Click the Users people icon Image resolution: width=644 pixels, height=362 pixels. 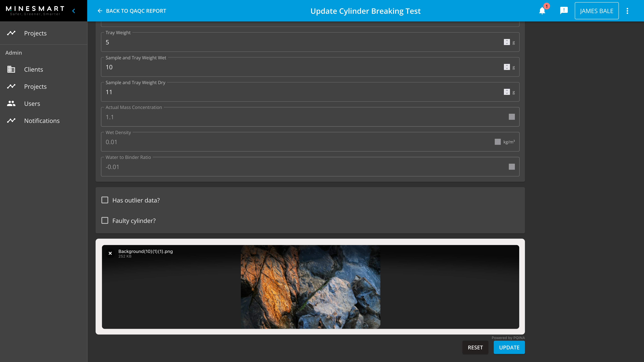[11, 103]
